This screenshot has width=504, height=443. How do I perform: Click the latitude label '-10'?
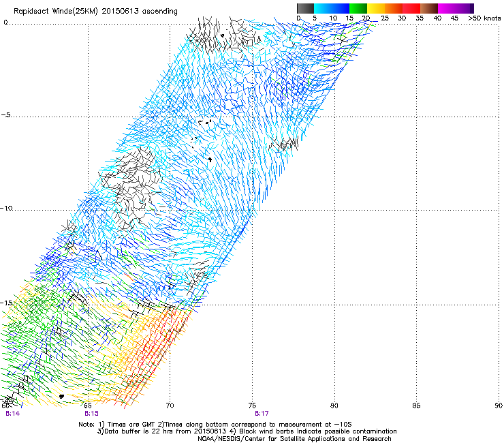[6, 208]
